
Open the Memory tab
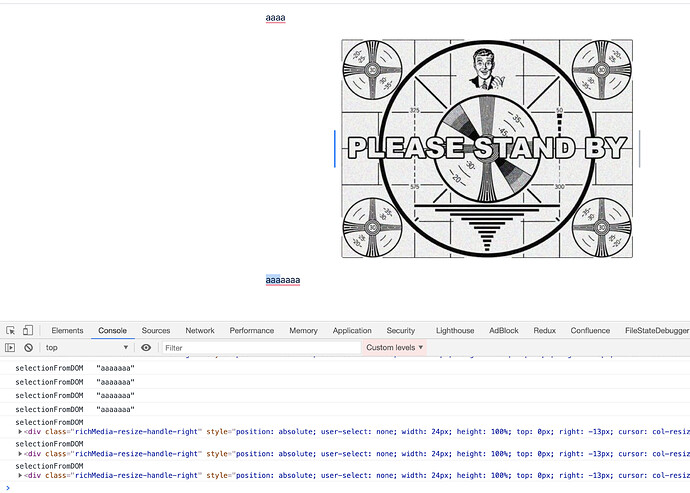(303, 331)
